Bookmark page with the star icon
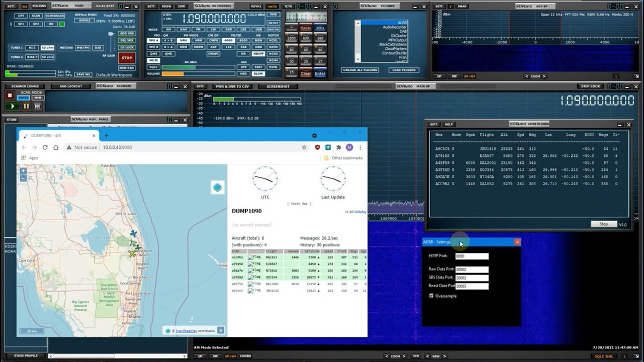 304,147
